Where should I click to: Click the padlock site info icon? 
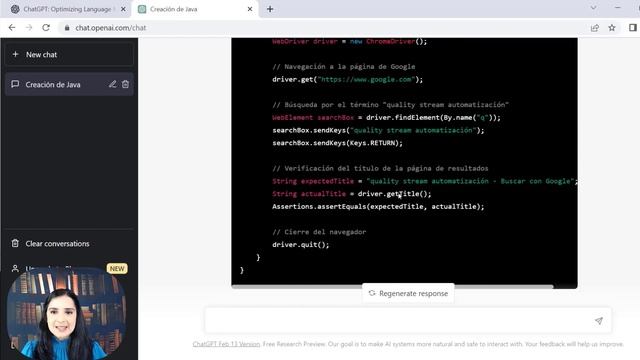pyautogui.click(x=67, y=28)
